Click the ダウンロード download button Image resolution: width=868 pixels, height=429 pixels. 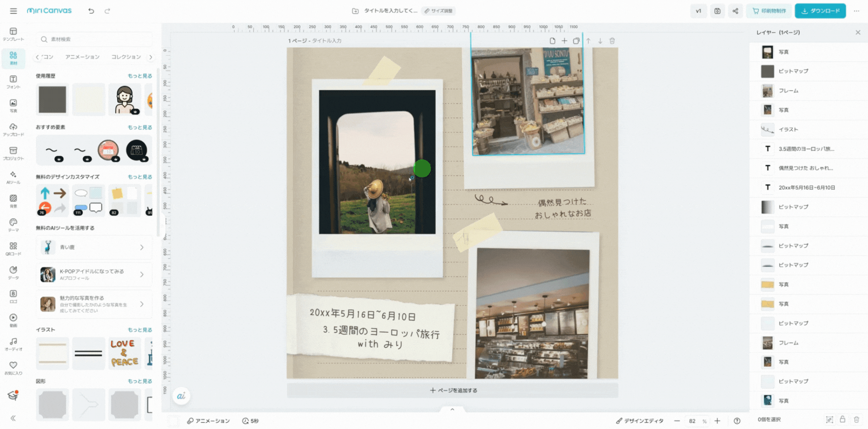[x=820, y=11]
